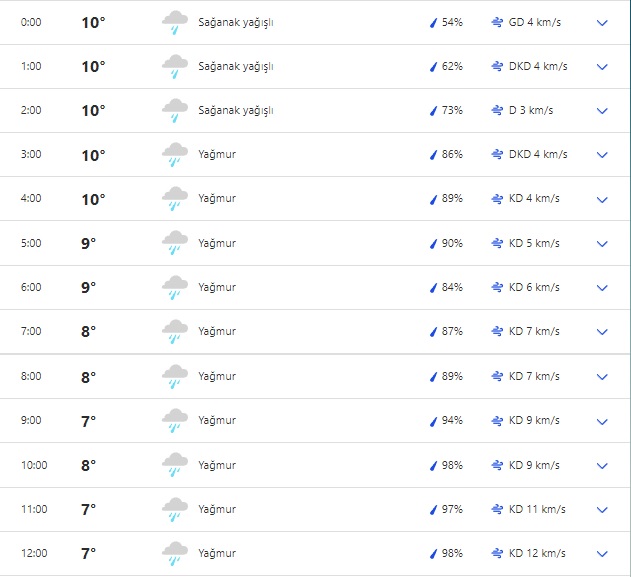Viewport: 631px width, 577px height.
Task: Click the raindrop icon beside 98% at 10:00
Action: pos(434,465)
